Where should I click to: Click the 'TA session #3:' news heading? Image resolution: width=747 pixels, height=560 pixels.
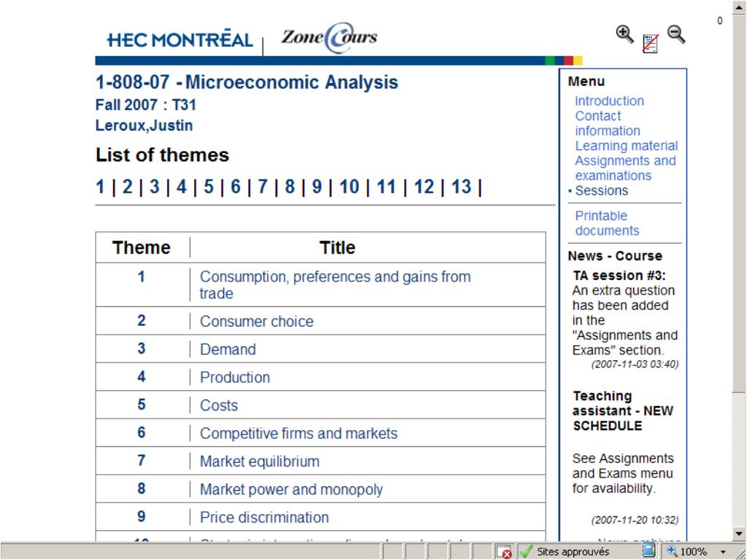(x=619, y=276)
